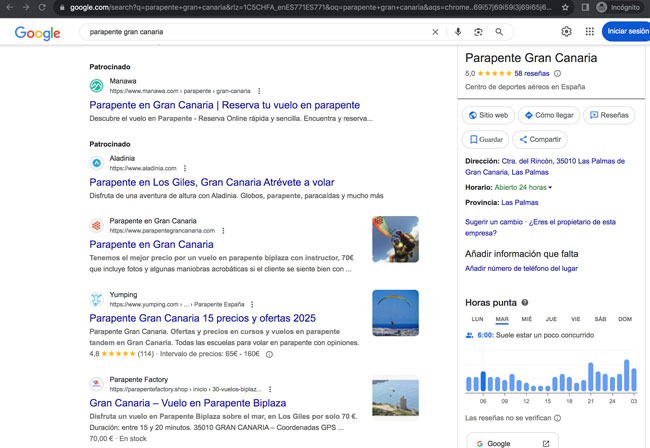Image resolution: width=650 pixels, height=448 pixels.
Task: Open 58 reseñas link
Action: coord(531,73)
